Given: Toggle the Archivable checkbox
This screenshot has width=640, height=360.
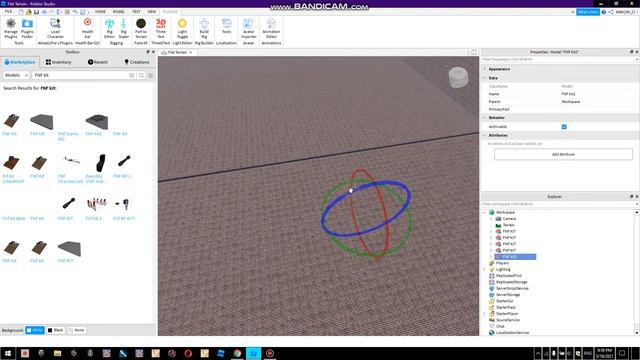Looking at the screenshot, I should pos(564,127).
